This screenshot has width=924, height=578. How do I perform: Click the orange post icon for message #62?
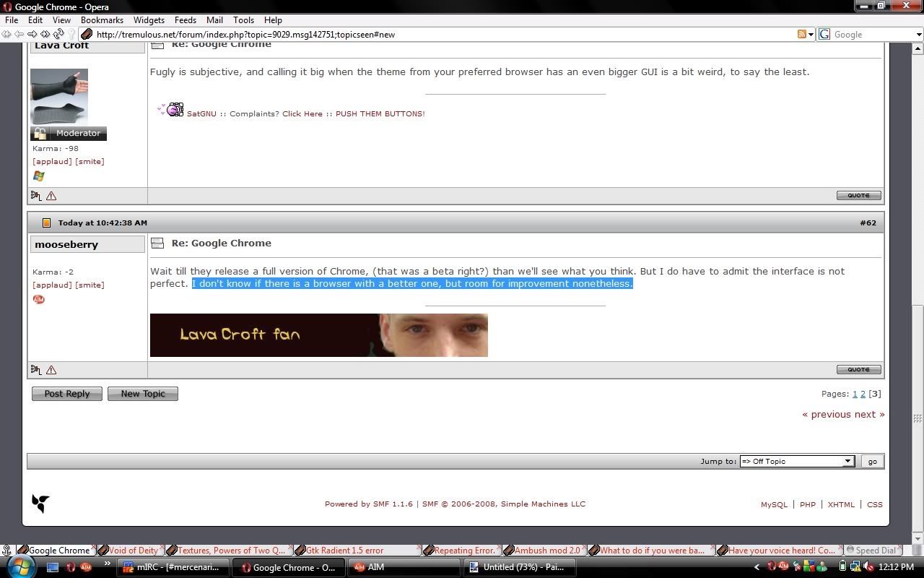pyautogui.click(x=46, y=223)
